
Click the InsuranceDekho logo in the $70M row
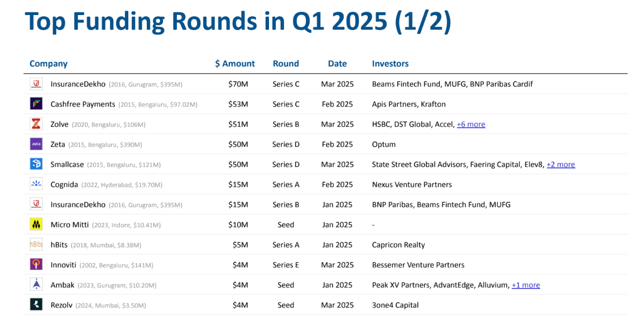tap(36, 84)
